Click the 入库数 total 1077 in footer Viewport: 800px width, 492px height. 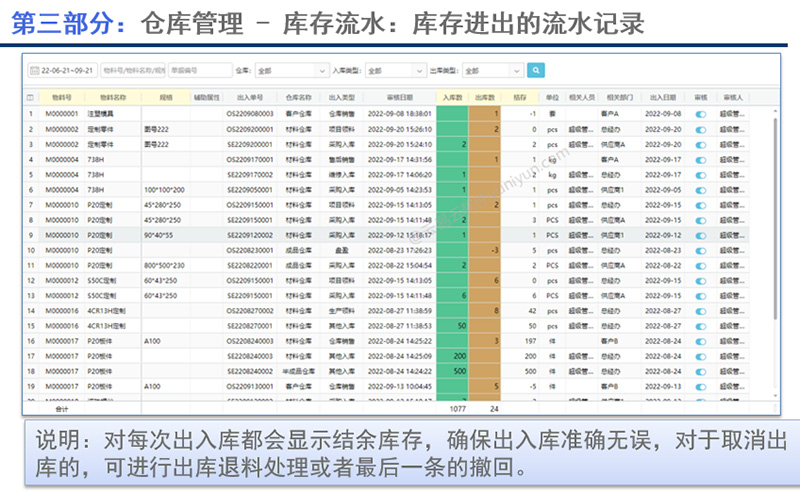(x=457, y=409)
